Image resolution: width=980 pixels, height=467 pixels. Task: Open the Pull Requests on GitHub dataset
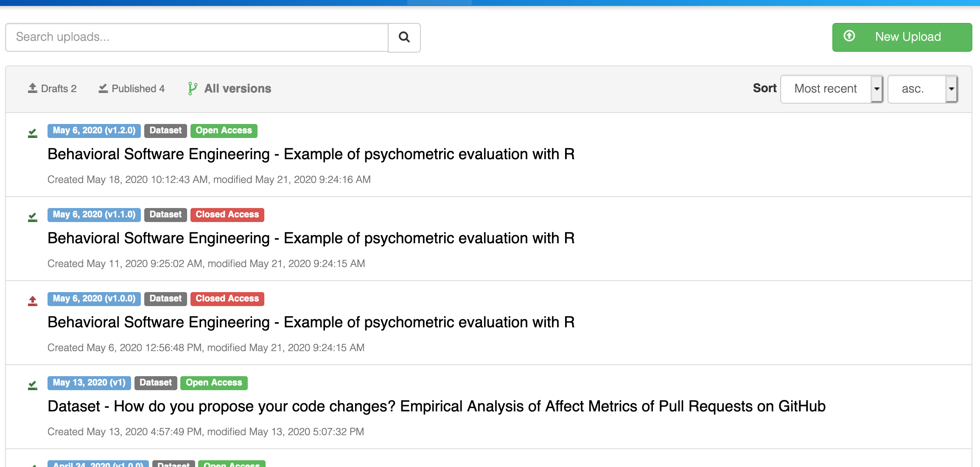coord(437,406)
